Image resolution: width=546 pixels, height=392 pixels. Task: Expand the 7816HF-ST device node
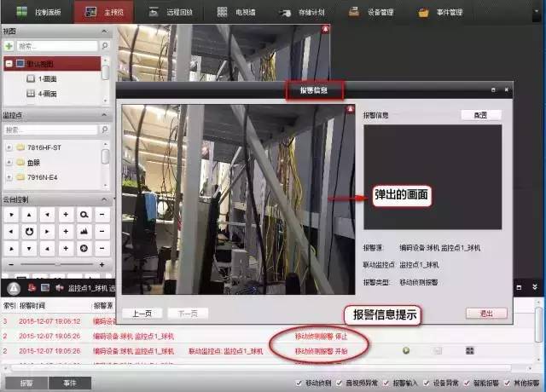point(9,147)
